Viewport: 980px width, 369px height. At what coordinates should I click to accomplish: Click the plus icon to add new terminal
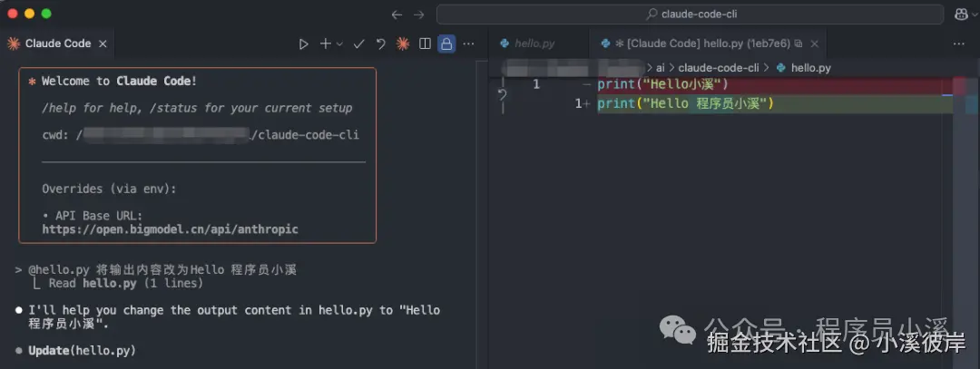pyautogui.click(x=325, y=44)
